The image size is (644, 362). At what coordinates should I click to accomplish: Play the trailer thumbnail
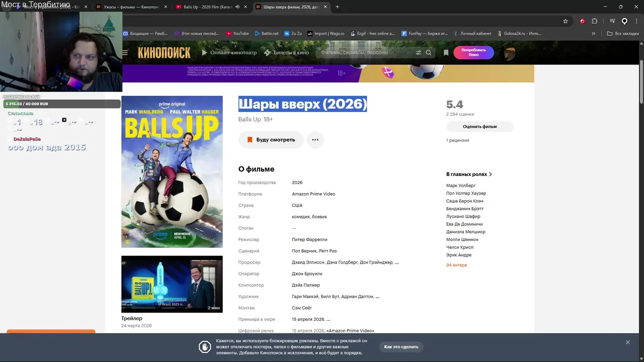pyautogui.click(x=172, y=284)
